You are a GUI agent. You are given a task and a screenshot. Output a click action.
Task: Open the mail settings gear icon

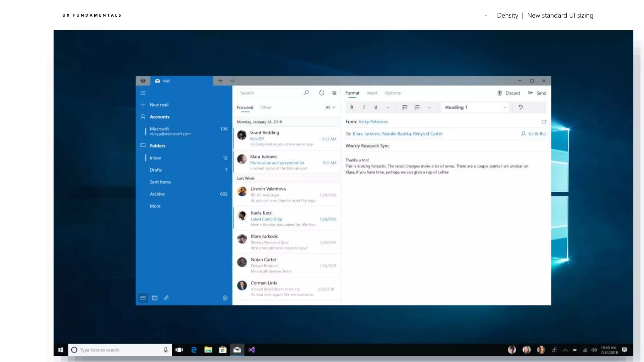[x=225, y=298]
